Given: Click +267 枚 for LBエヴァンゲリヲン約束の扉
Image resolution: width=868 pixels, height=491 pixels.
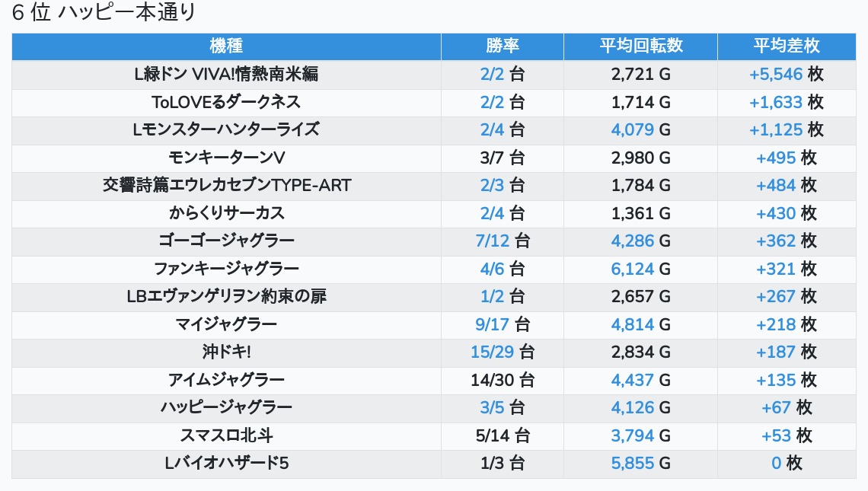Looking at the screenshot, I should (x=786, y=297).
